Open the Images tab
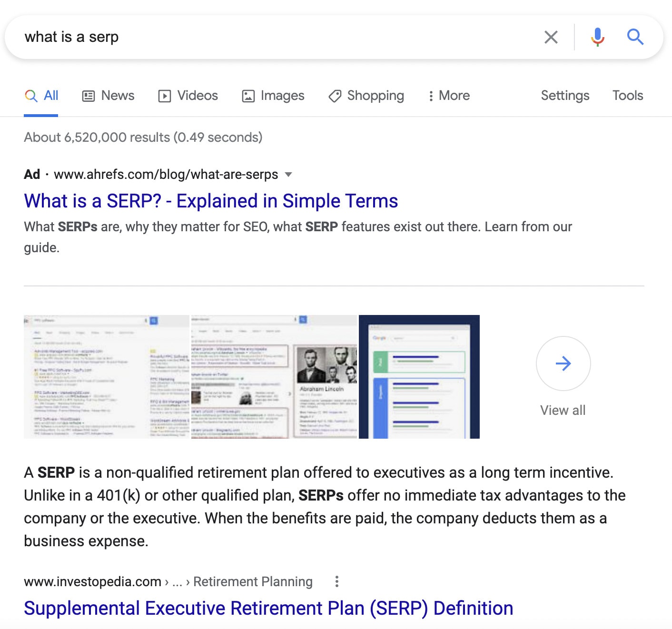This screenshot has width=672, height=629. pyautogui.click(x=273, y=96)
